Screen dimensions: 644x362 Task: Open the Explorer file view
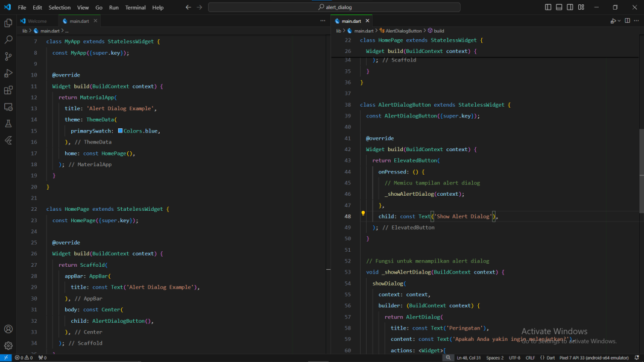(8, 22)
